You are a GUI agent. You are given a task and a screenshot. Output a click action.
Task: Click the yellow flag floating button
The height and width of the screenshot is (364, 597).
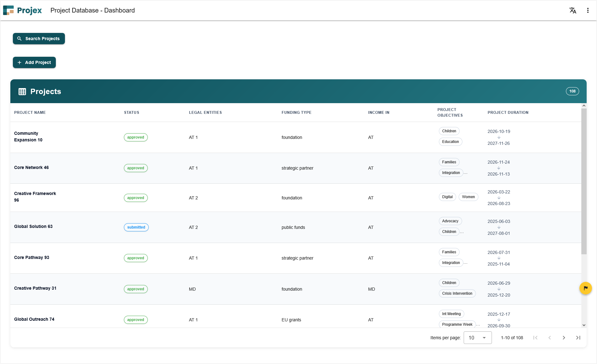(x=585, y=288)
